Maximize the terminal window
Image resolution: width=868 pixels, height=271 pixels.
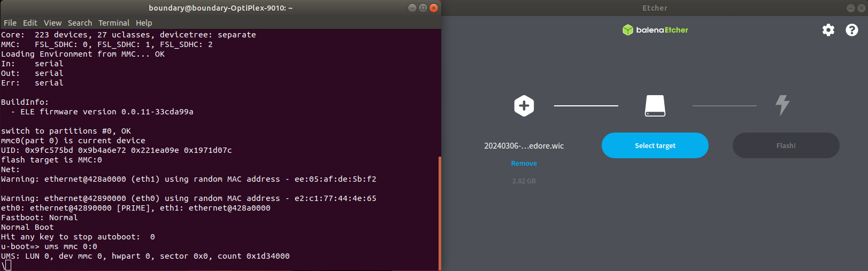coord(423,8)
